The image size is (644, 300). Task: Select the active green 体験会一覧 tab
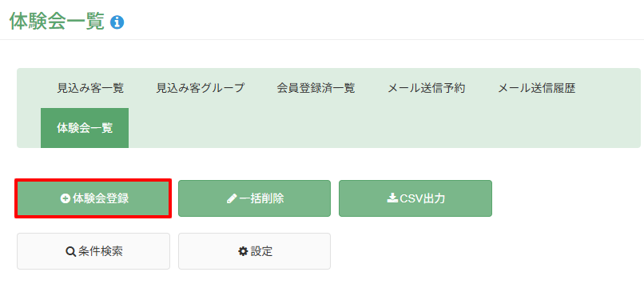tap(85, 128)
